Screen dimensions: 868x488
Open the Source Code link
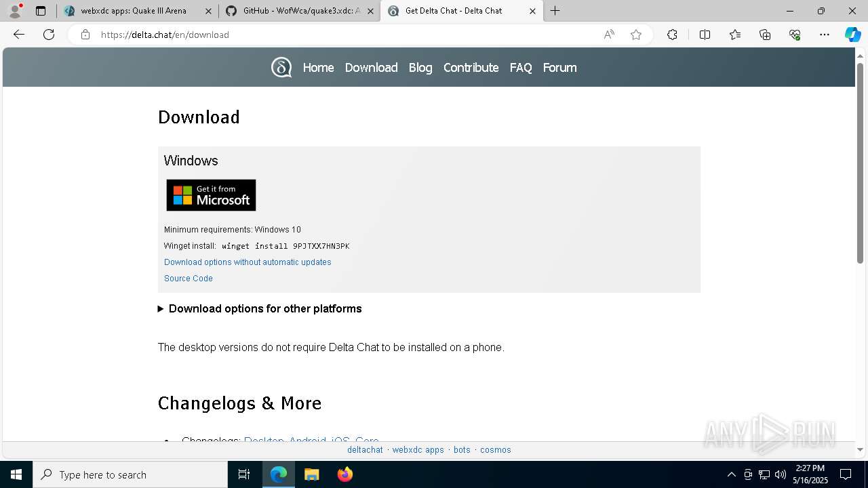(189, 279)
